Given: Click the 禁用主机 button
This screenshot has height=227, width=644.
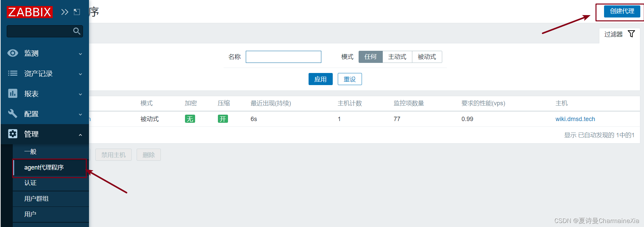Looking at the screenshot, I should tap(113, 155).
